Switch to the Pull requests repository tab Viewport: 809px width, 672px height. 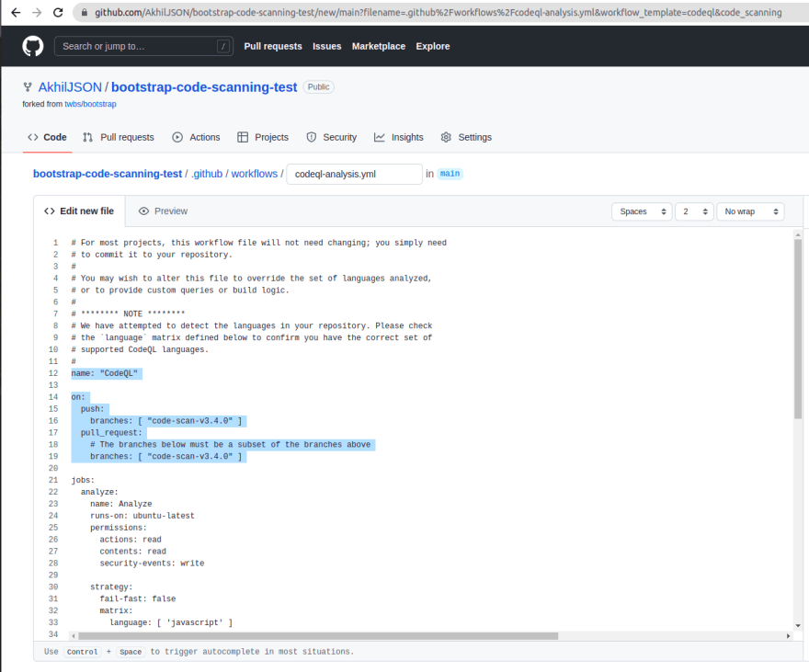[119, 137]
